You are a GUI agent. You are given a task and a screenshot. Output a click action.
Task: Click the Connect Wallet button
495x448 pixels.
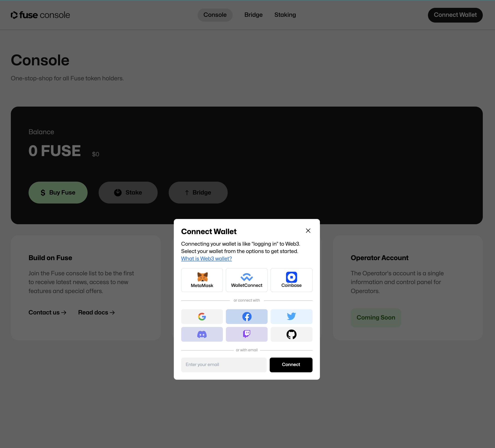click(x=456, y=15)
